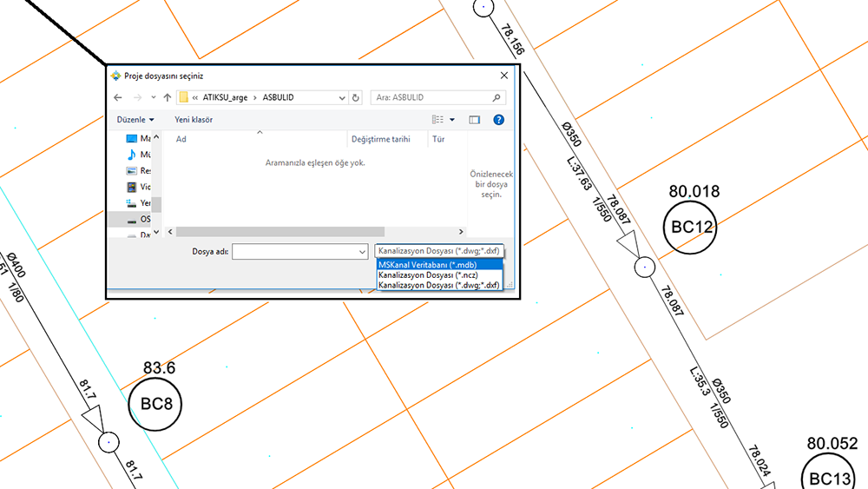Expand the view options dropdown arrow
The image size is (868, 489).
(453, 120)
